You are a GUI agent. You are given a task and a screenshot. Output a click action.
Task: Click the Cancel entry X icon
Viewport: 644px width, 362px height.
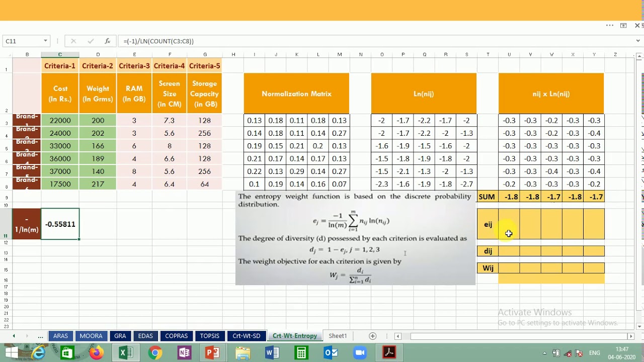tap(73, 41)
